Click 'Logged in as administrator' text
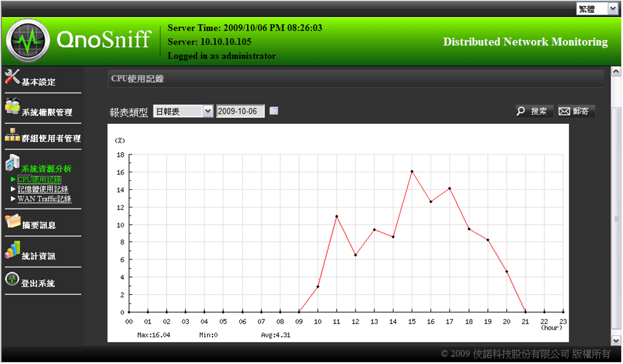 222,56
